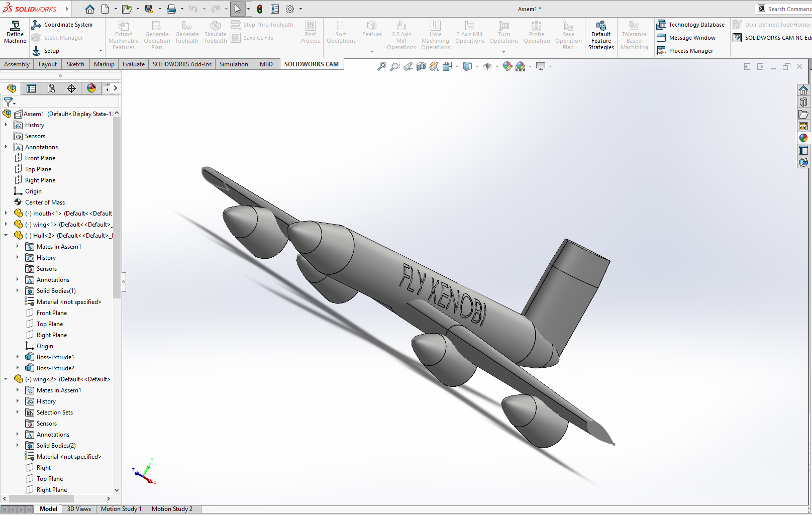Expand the top-level History folder
The image size is (812, 515).
(6, 125)
